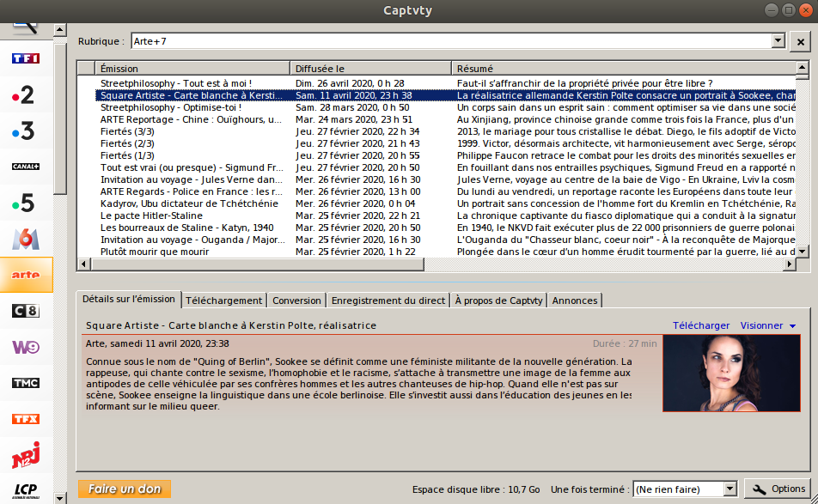Click the 'Espace disque libre : 10,7 Go' status text
The width and height of the screenshot is (818, 504).
(x=476, y=489)
